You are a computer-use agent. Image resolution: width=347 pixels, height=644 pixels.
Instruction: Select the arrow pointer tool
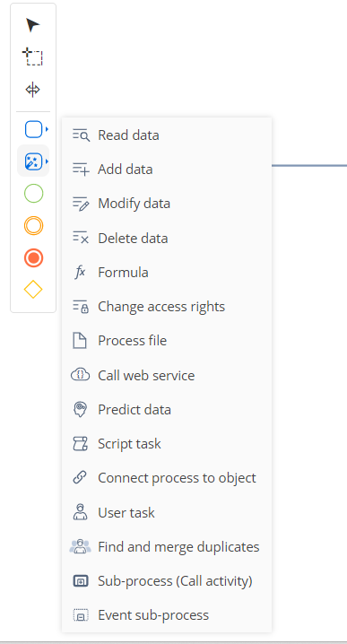pyautogui.click(x=33, y=25)
